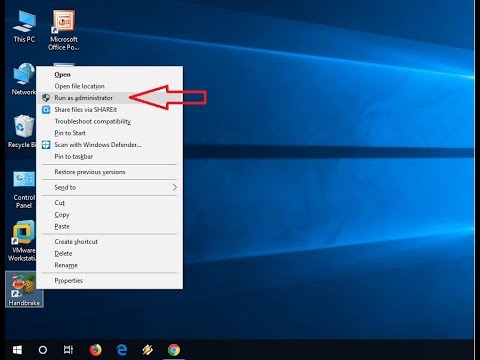Viewport: 480px width, 360px height.
Task: Open Task View on the taskbar
Action: [x=68, y=350]
